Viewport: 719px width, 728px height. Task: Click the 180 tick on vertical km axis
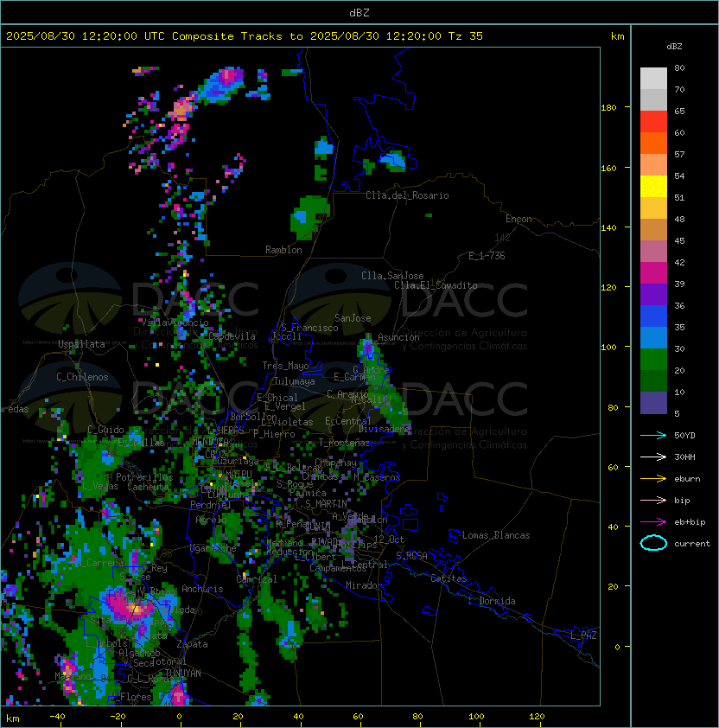click(x=608, y=108)
